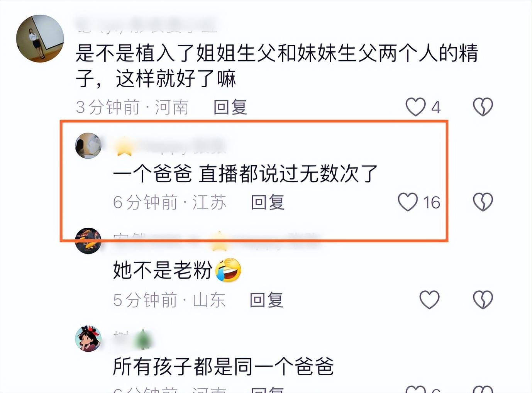Tap broken heart on Jiangsu reply
Screen dimensions: 532x393
(x=483, y=202)
